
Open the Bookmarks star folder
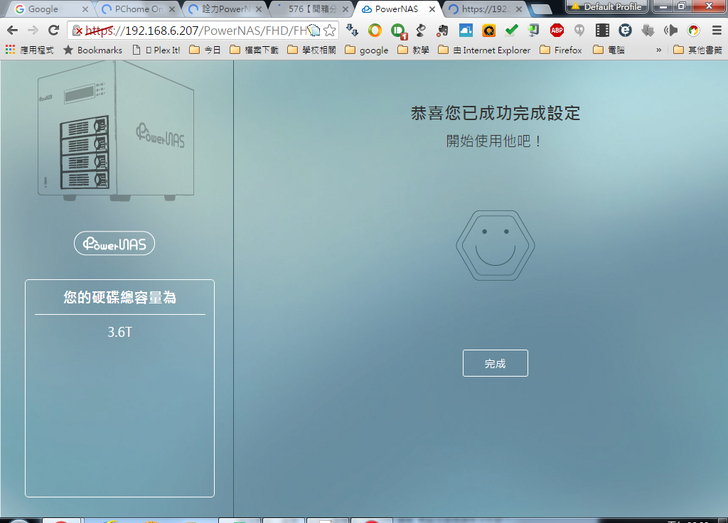[93, 50]
